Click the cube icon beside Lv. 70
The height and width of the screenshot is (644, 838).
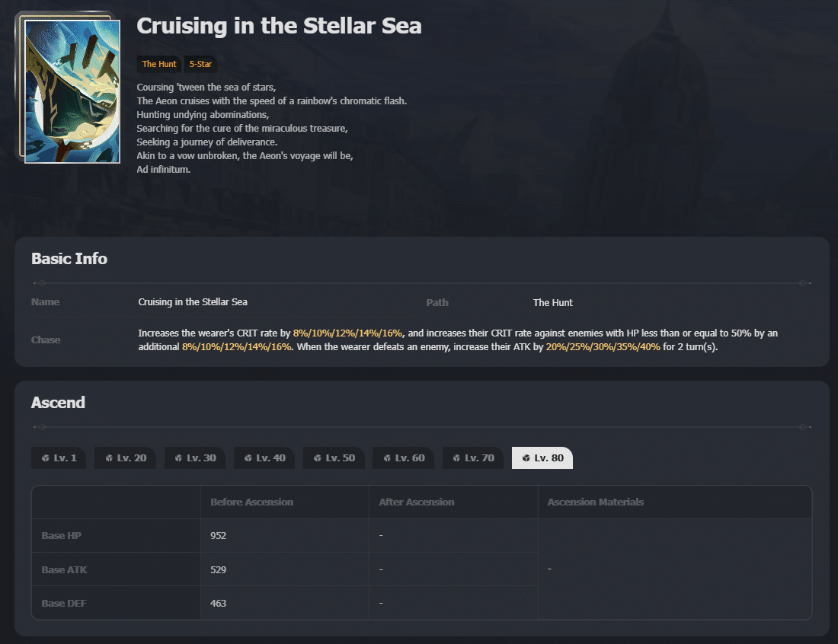pyautogui.click(x=456, y=458)
